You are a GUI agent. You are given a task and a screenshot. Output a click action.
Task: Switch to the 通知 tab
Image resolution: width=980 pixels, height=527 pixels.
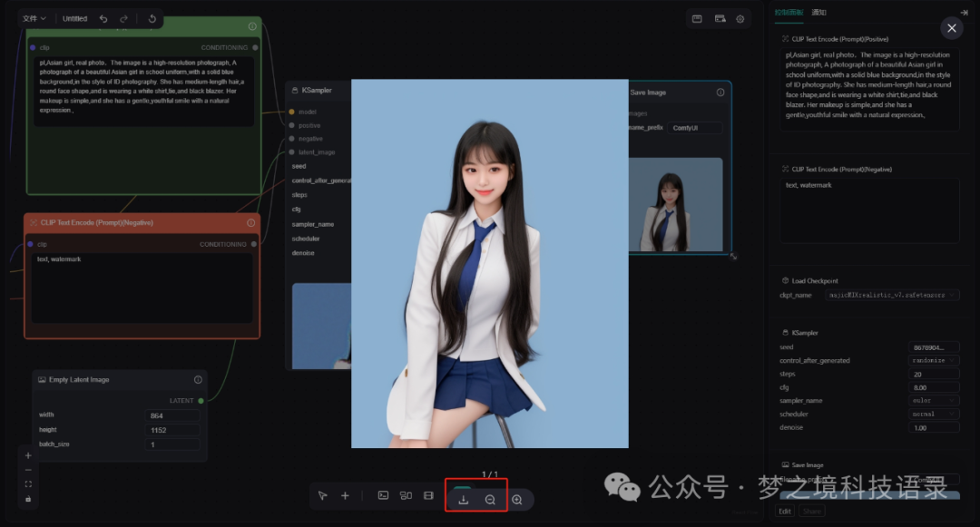[x=819, y=12]
